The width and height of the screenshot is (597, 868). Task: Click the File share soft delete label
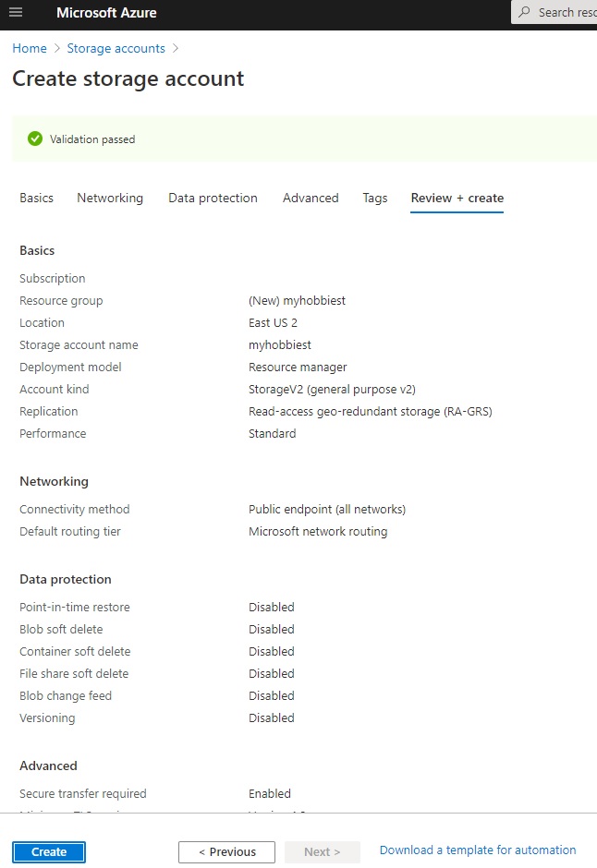coord(74,674)
